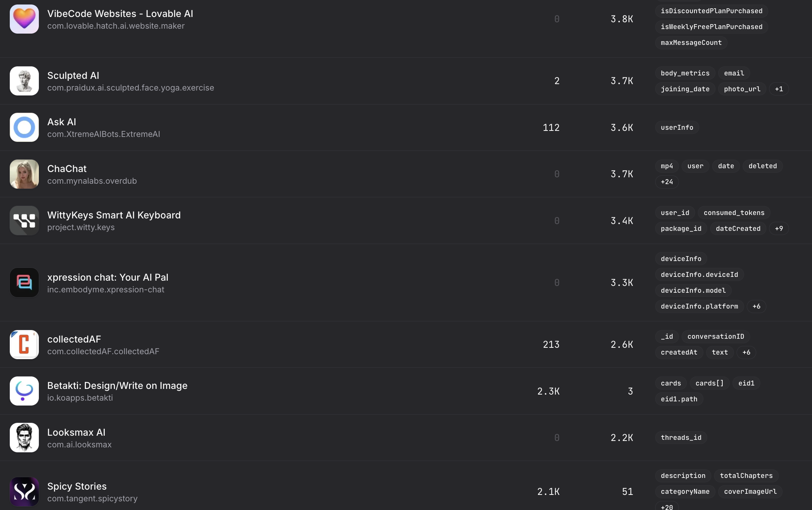Click the WittyKeys keyboard app icon
The image size is (812, 510).
[24, 221]
